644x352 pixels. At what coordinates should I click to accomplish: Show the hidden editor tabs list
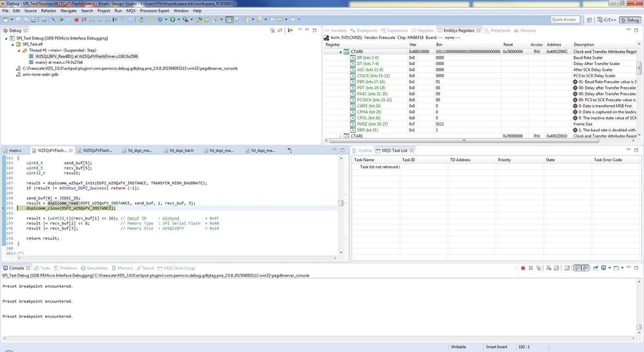(x=290, y=151)
